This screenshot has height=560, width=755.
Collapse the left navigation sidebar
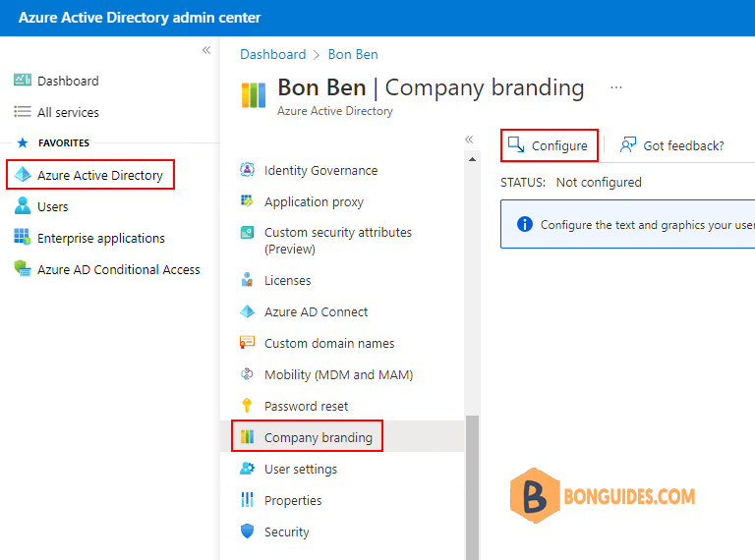206,50
